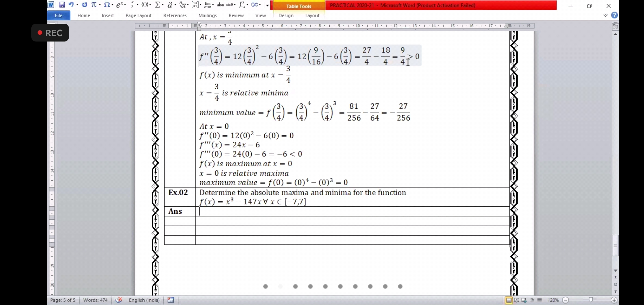
Task: Click the spelling proofing check icon
Action: [x=119, y=300]
